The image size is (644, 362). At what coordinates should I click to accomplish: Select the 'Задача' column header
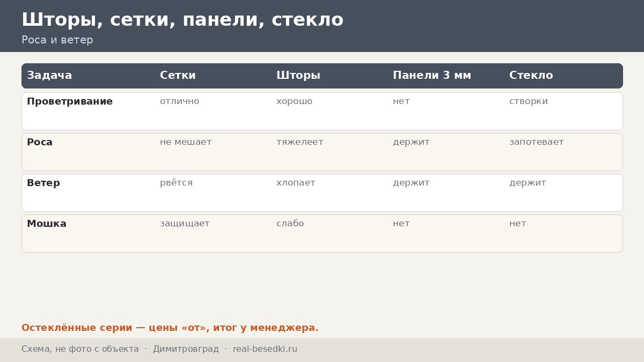pyautogui.click(x=49, y=76)
